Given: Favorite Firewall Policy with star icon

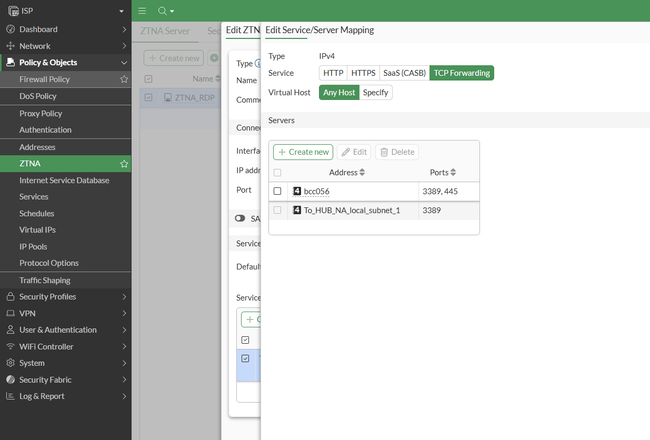Looking at the screenshot, I should pyautogui.click(x=124, y=79).
